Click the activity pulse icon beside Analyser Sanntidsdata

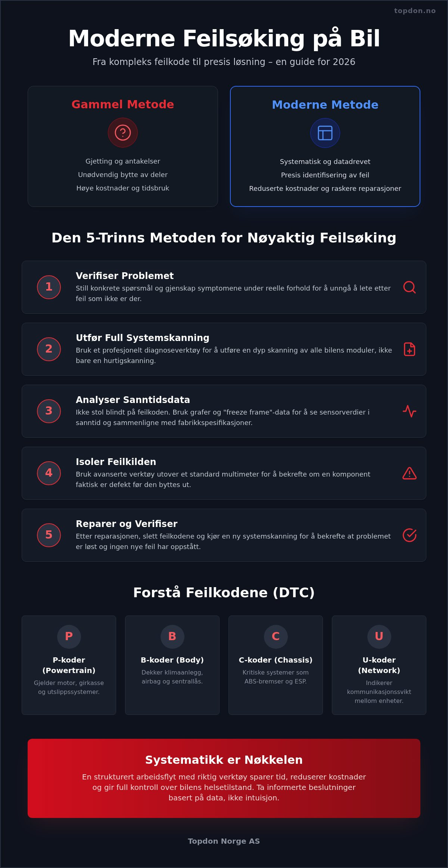[x=410, y=411]
